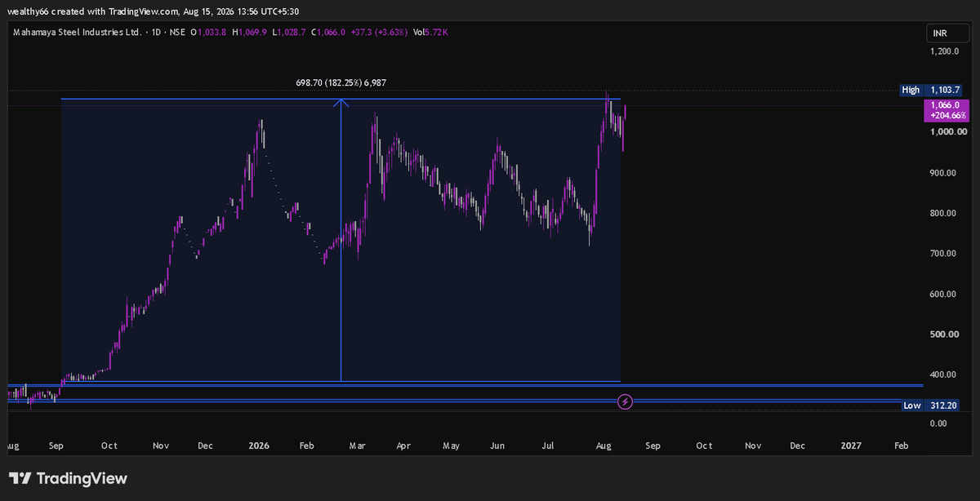Click the 600.00 price axis label
Screen dimensions: 980x501
pos(943,295)
